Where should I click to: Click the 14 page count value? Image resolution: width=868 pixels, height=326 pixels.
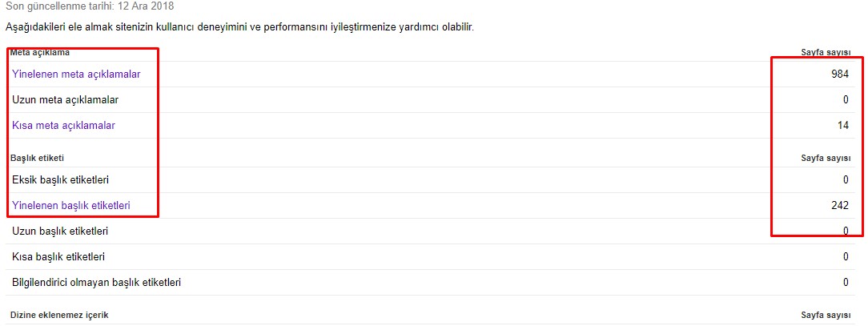842,126
